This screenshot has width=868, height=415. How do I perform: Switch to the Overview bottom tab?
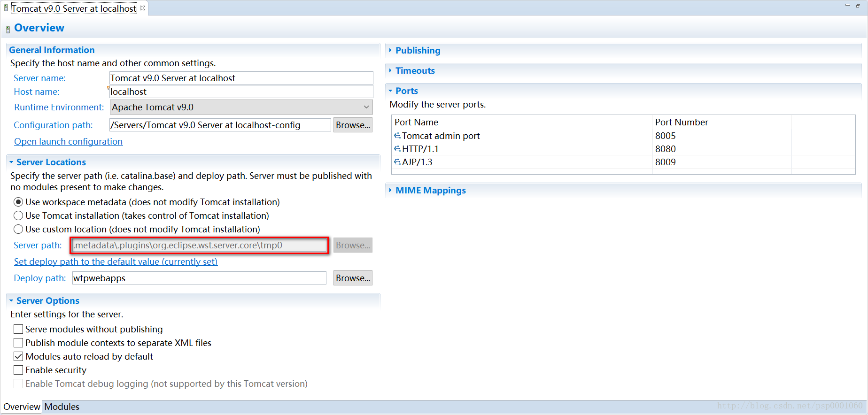point(22,407)
